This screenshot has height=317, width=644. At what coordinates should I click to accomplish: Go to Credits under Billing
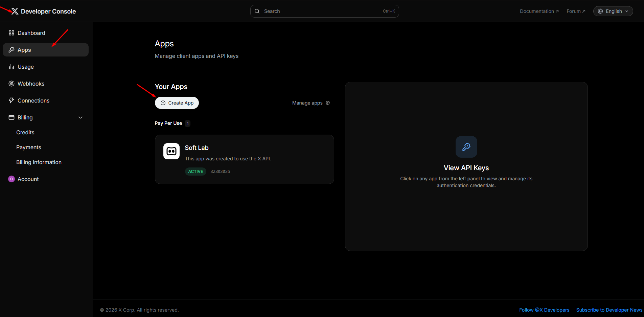[x=25, y=132]
